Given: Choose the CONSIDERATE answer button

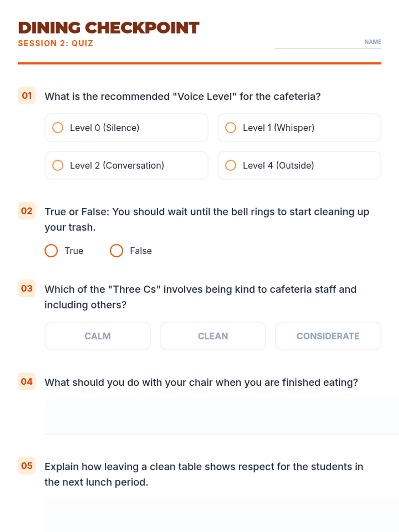Looking at the screenshot, I should click(x=328, y=336).
